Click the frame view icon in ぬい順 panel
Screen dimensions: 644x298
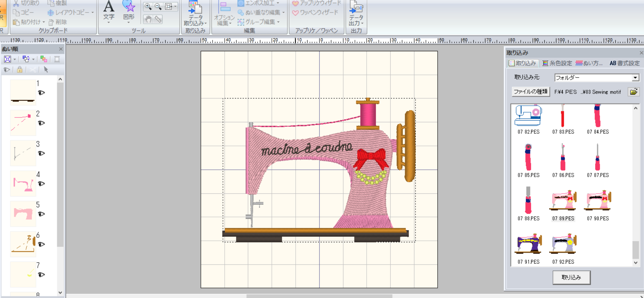7,59
